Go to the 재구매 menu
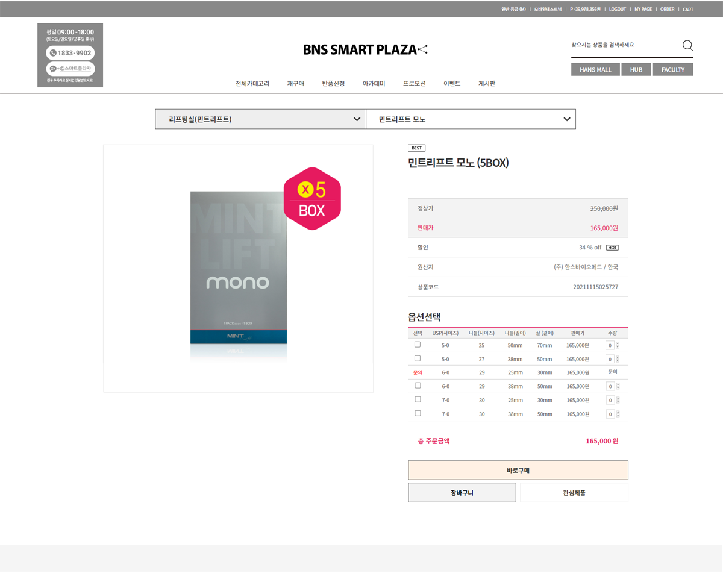The height and width of the screenshot is (588, 723). tap(296, 84)
